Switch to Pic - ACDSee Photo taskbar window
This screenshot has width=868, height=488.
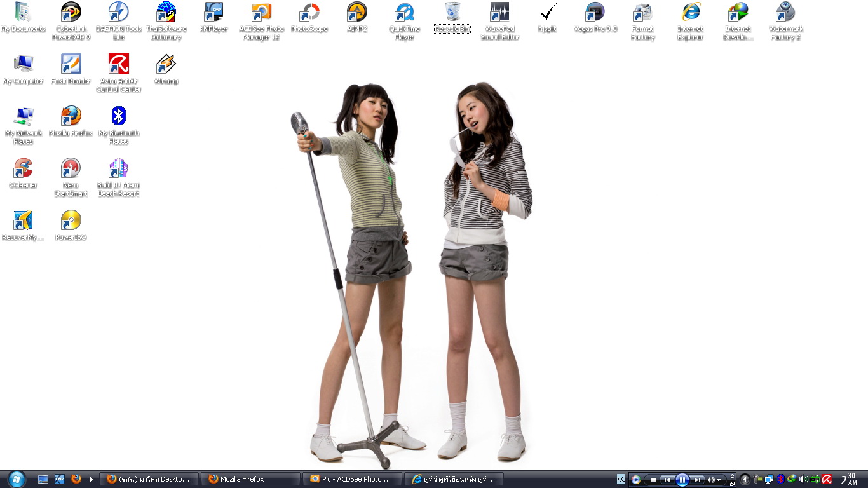pyautogui.click(x=353, y=479)
